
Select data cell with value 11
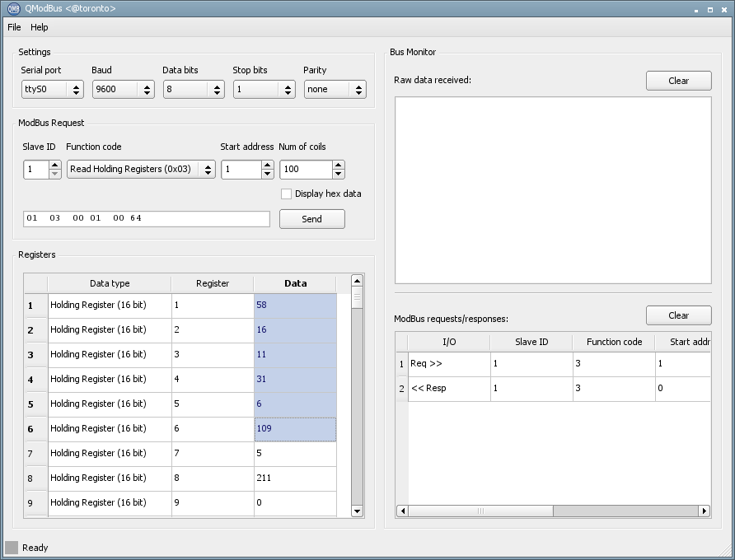coord(295,355)
